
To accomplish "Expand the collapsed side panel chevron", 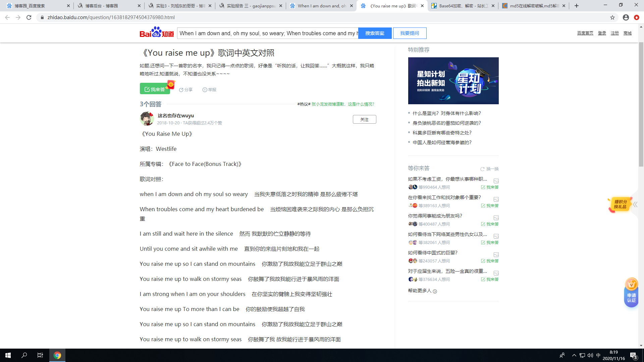I will pyautogui.click(x=635, y=204).
